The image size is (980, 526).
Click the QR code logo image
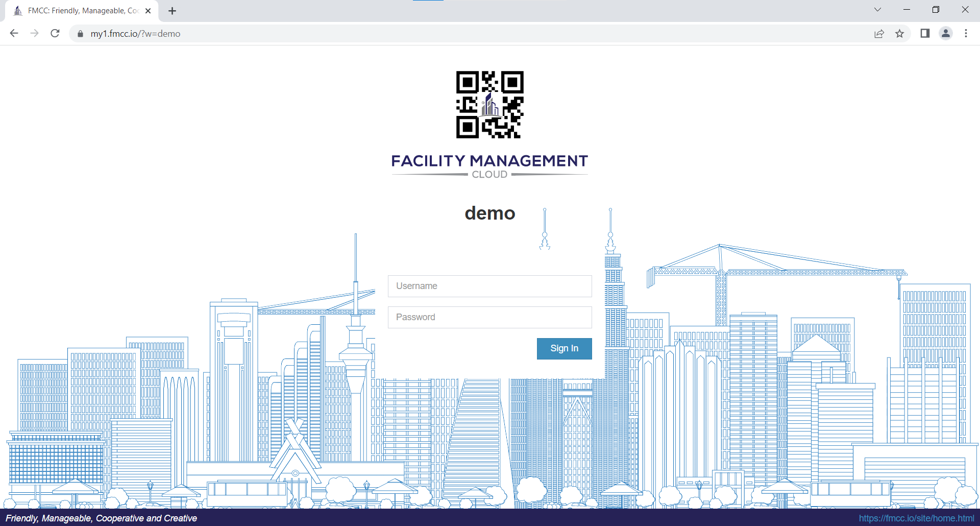490,105
